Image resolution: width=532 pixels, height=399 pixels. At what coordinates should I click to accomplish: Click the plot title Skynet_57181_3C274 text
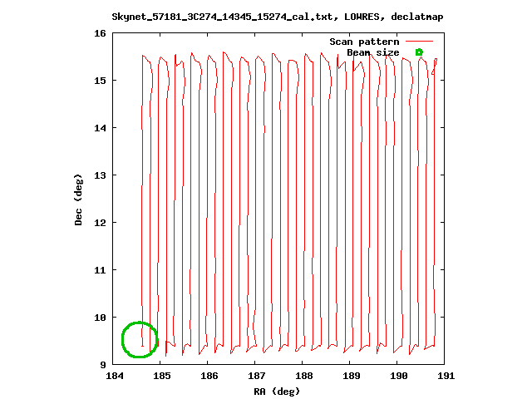click(x=278, y=17)
